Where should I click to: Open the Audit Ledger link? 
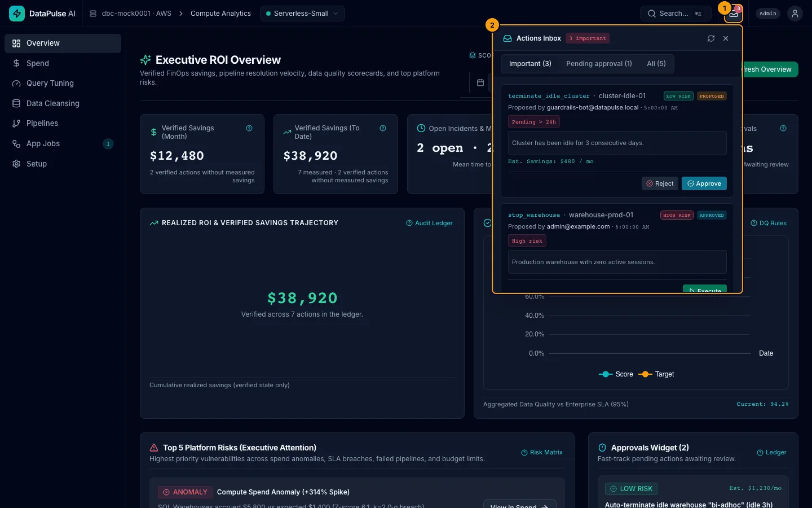tap(429, 223)
